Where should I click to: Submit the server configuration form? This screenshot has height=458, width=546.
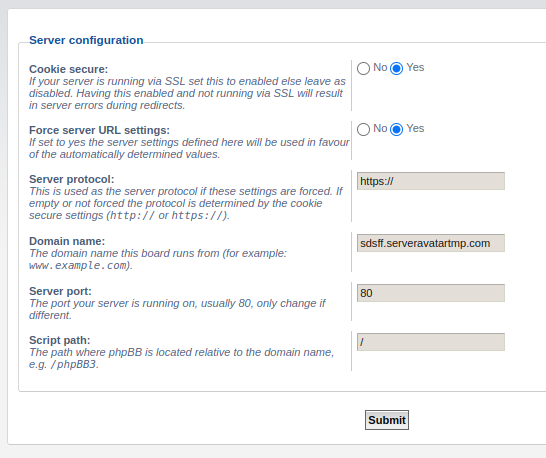click(x=387, y=420)
